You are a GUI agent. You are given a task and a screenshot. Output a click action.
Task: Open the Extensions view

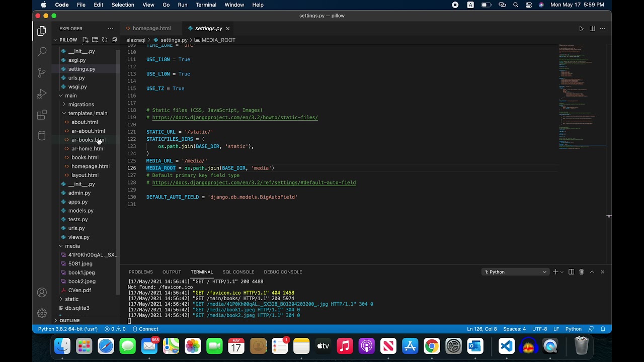point(42,115)
